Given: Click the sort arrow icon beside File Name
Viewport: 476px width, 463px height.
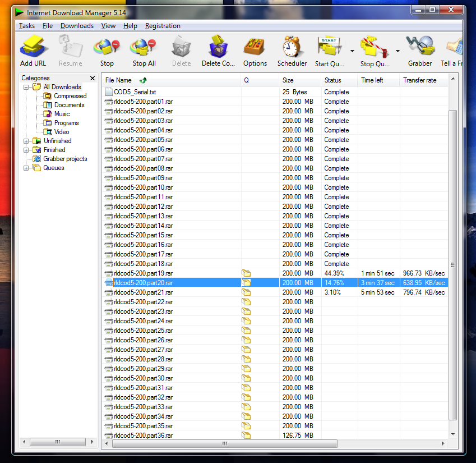Looking at the screenshot, I should [143, 80].
